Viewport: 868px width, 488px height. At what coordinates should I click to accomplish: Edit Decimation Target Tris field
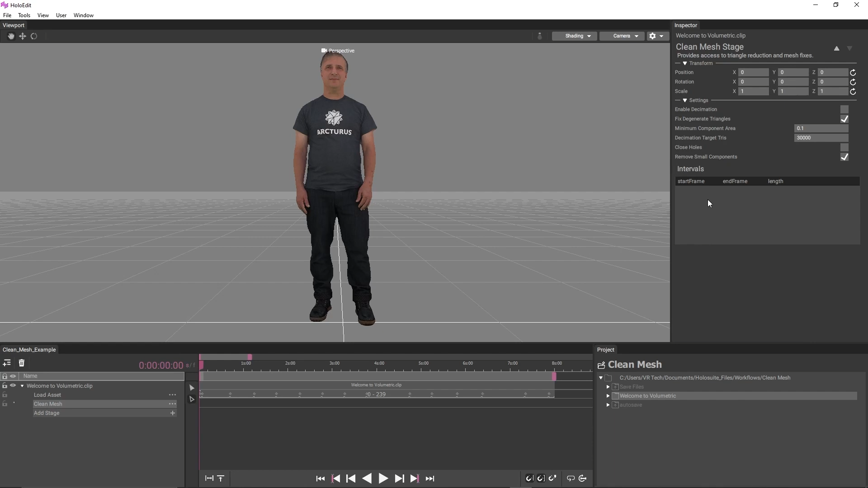coord(821,138)
